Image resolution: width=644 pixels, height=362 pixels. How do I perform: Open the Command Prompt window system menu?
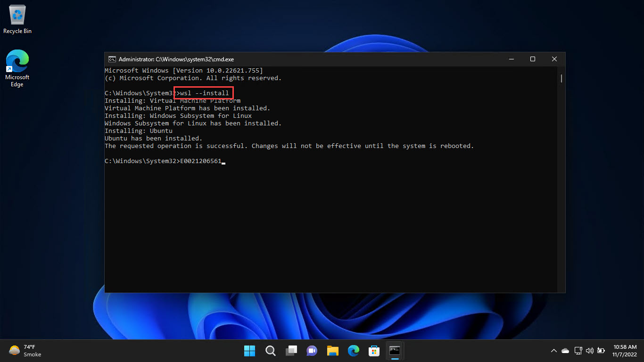coord(112,59)
